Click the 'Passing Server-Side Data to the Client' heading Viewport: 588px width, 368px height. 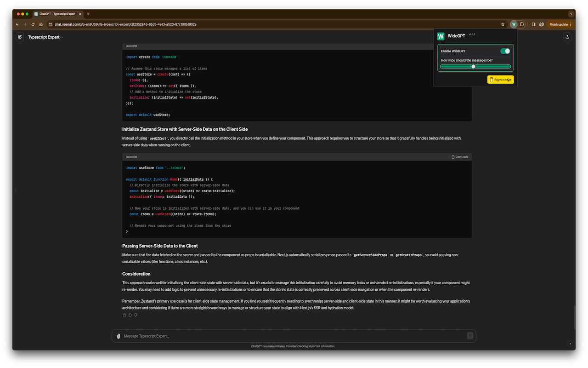(160, 246)
